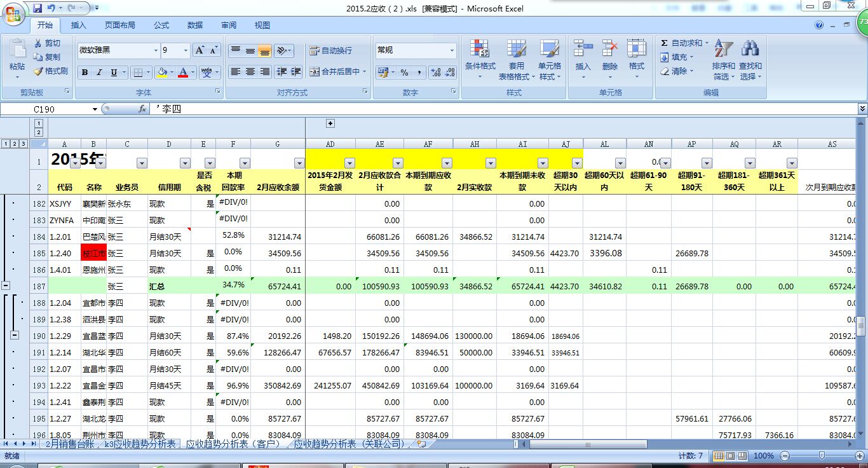The height and width of the screenshot is (468, 868).
Task: Open font size dropdown showing 9
Action: (x=186, y=50)
